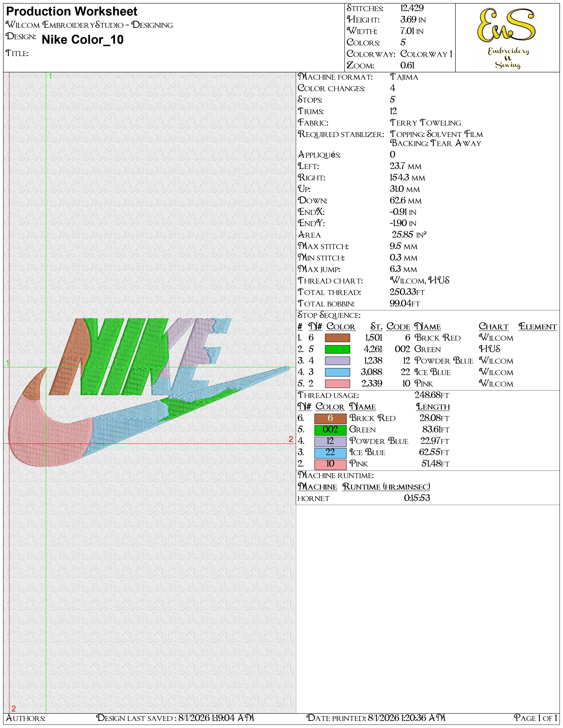Click the Area value "25.85 in²"
This screenshot has width=563, height=728.
(x=409, y=235)
